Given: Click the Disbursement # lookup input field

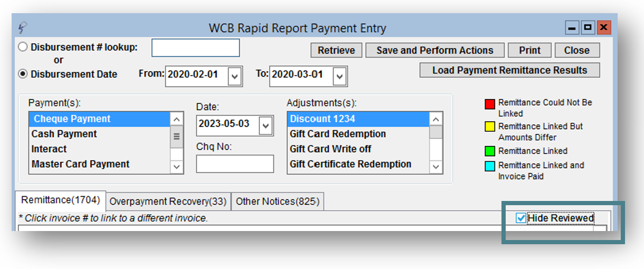Looking at the screenshot, I should [196, 47].
